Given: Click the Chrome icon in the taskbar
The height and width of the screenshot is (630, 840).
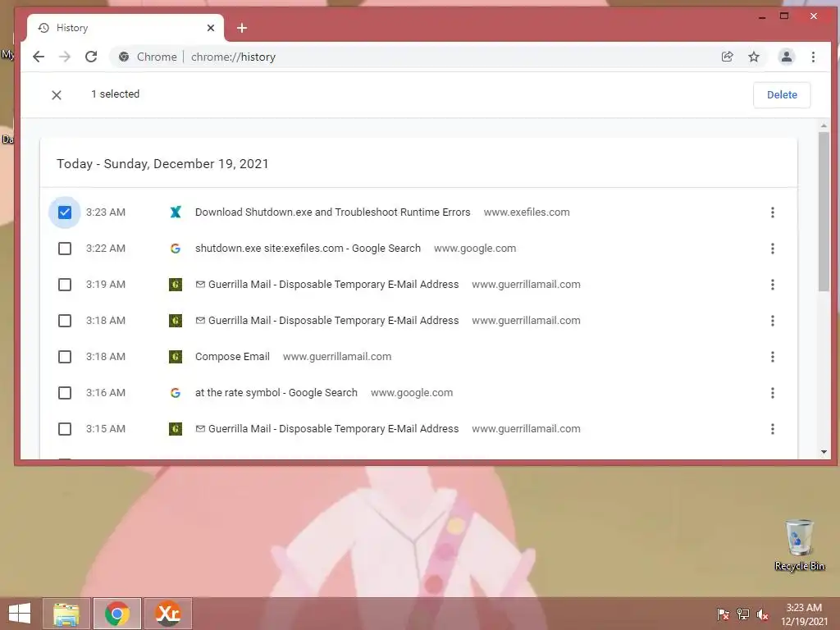Looking at the screenshot, I should [117, 614].
